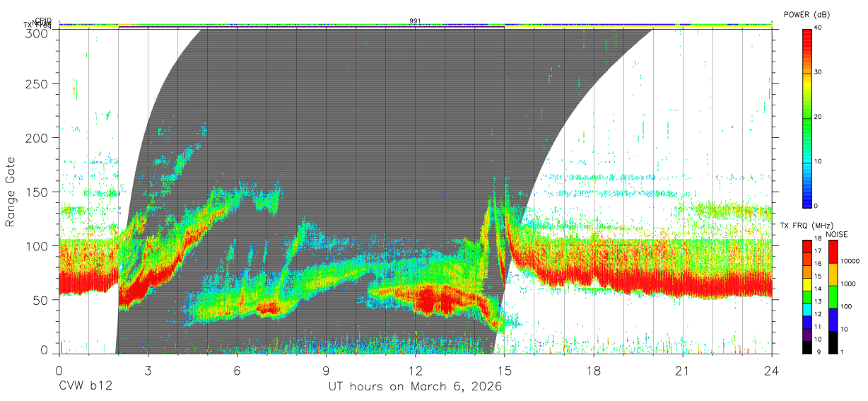Select the 'UT hours on March 6, 2026' label
This screenshot has width=868, height=401.
point(415,387)
